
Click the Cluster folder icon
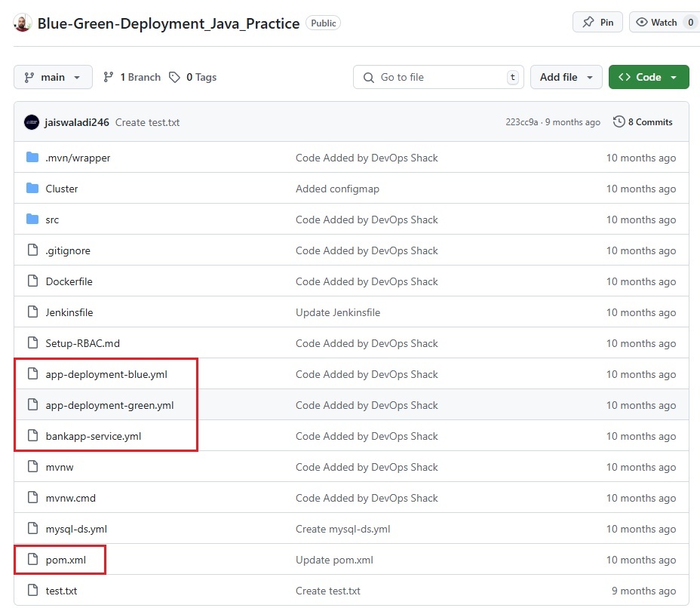click(32, 189)
